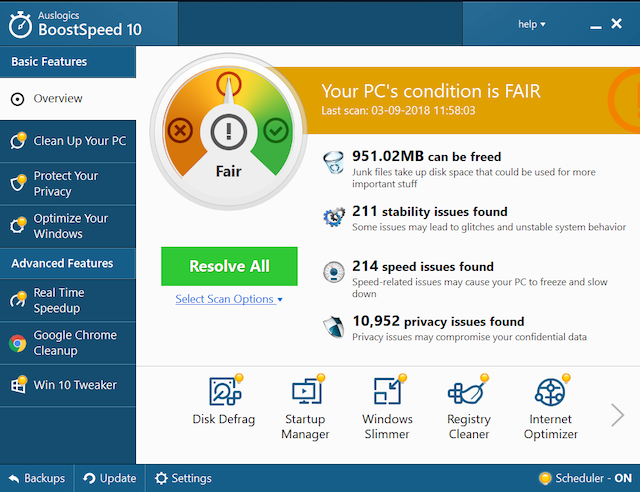640x492 pixels.
Task: Click the privacy issues shield icon
Action: coord(334,327)
